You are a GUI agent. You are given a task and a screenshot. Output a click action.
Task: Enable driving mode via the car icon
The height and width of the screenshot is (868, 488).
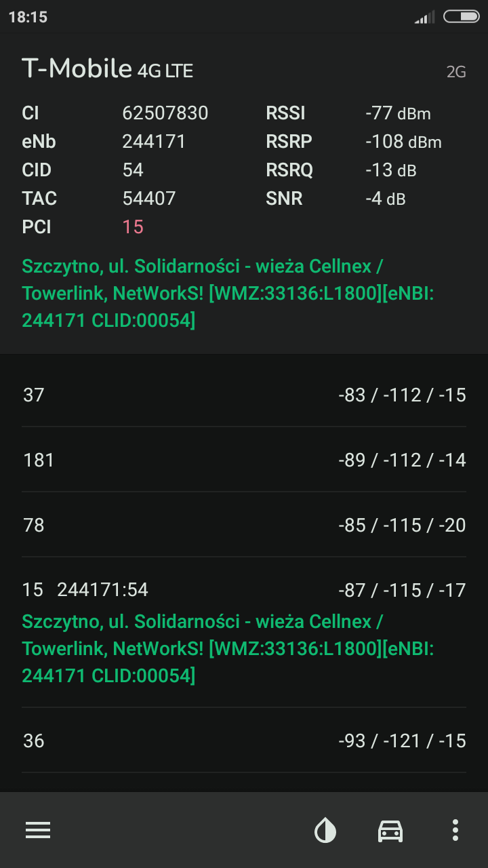click(x=390, y=830)
